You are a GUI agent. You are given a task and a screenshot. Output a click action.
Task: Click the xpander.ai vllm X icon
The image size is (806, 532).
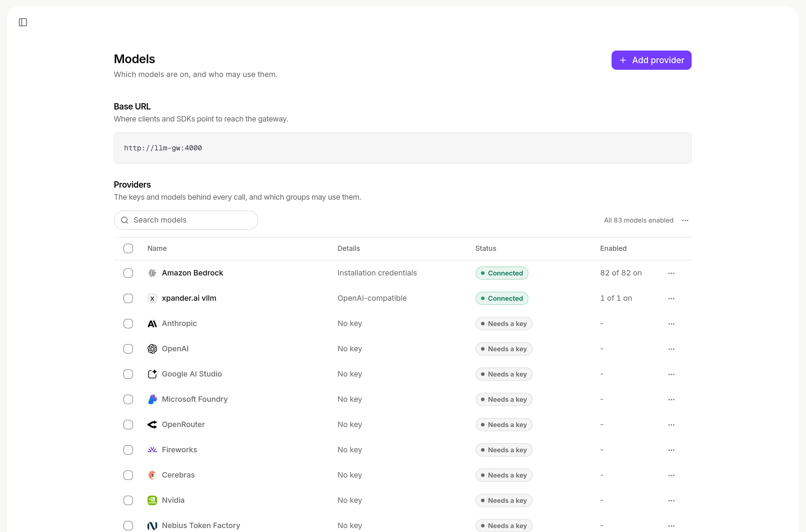152,298
